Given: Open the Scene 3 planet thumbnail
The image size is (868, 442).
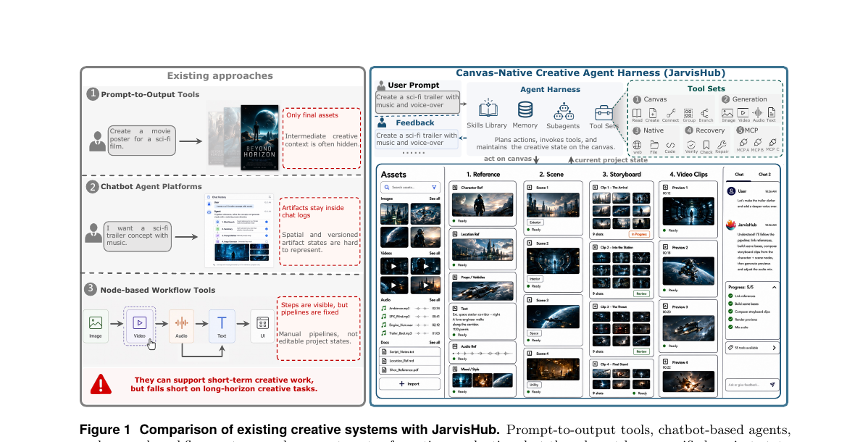Looking at the screenshot, I should click(x=553, y=317).
